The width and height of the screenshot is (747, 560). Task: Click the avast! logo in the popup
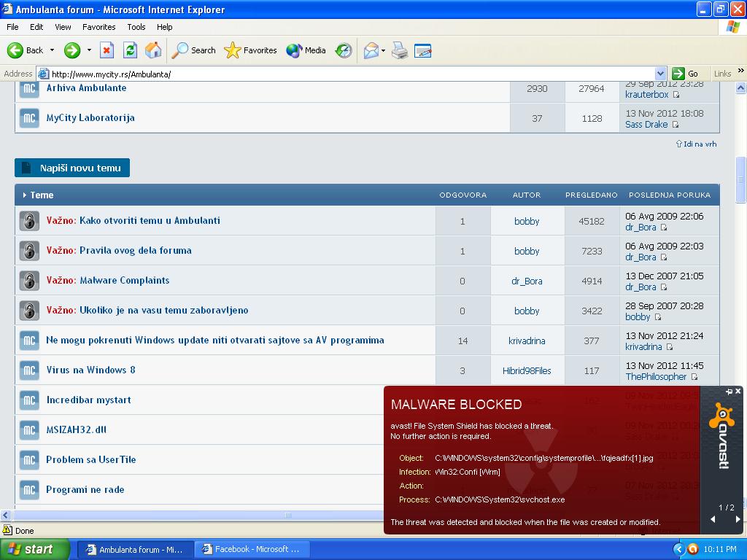[x=721, y=436]
